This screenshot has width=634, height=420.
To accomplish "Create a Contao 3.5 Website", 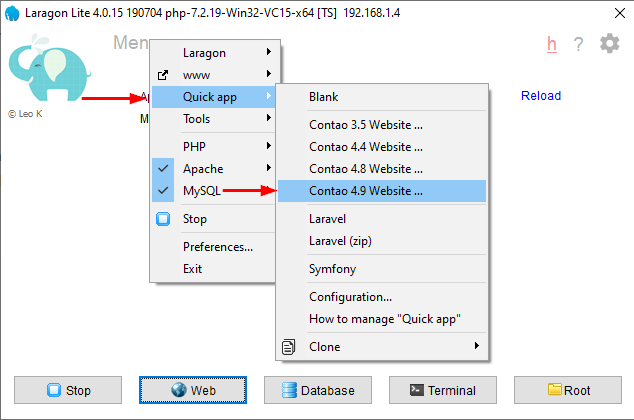I will click(382, 125).
